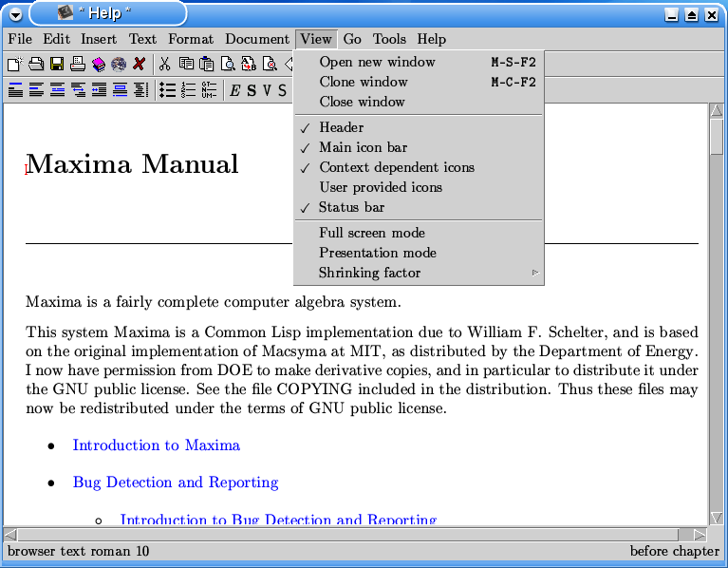Enable User provided icons

[419, 187]
